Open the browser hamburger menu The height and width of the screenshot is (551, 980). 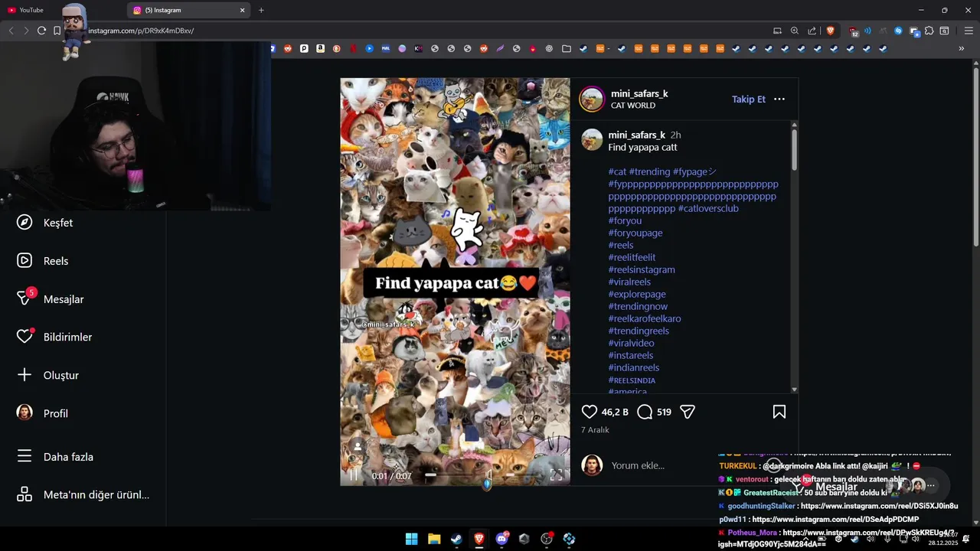(x=969, y=31)
